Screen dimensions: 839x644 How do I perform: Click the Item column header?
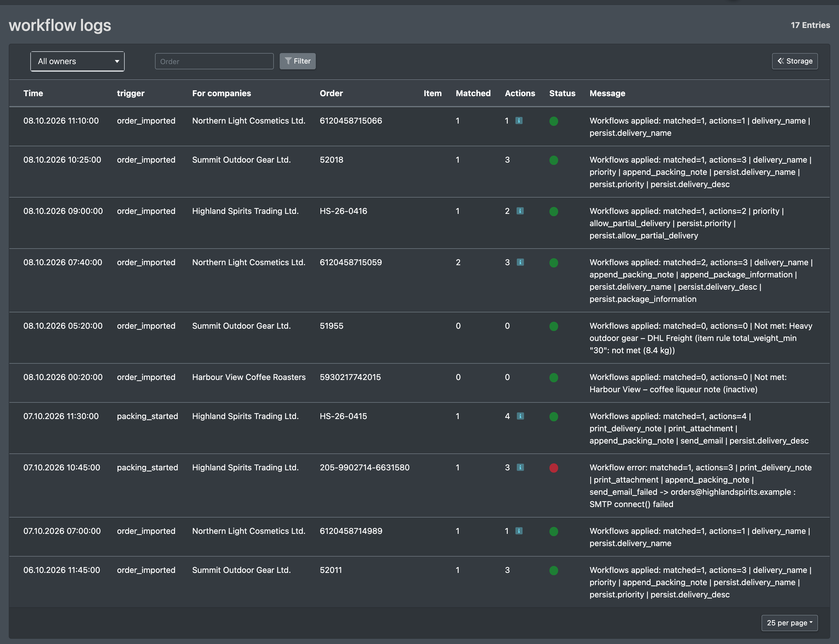432,93
